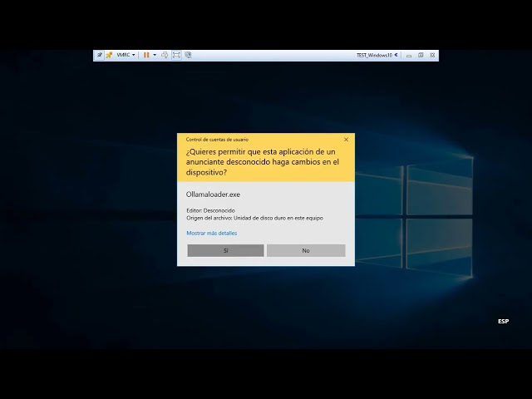This screenshot has width=532, height=399.
Task: Click the send Ctrl+Alt+Del icon
Action: point(165,55)
